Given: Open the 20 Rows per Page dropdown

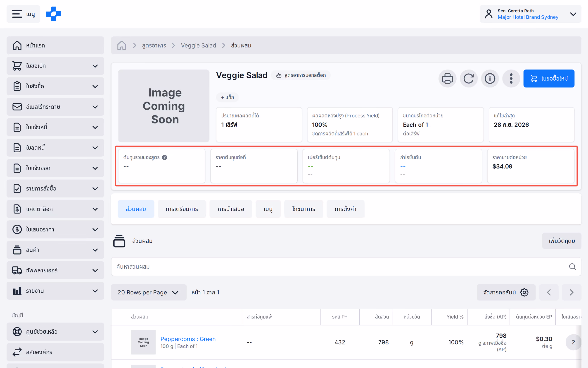Looking at the screenshot, I should [149, 292].
